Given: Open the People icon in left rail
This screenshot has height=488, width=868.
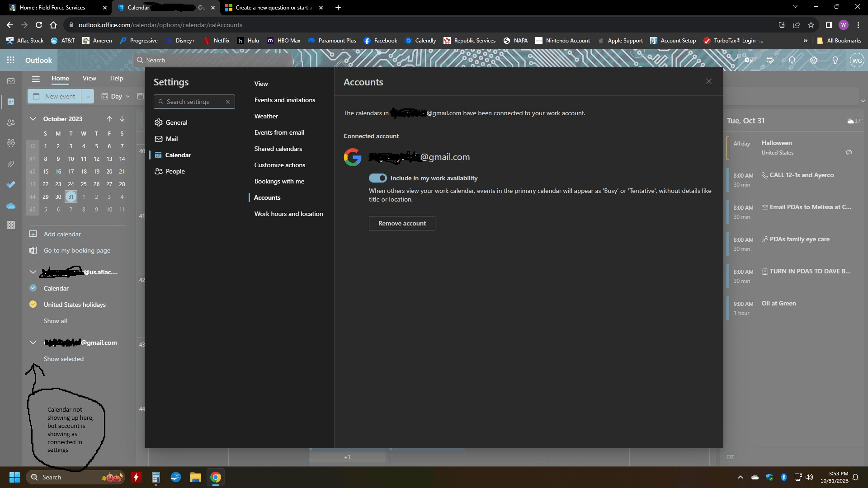Looking at the screenshot, I should coord(11,122).
